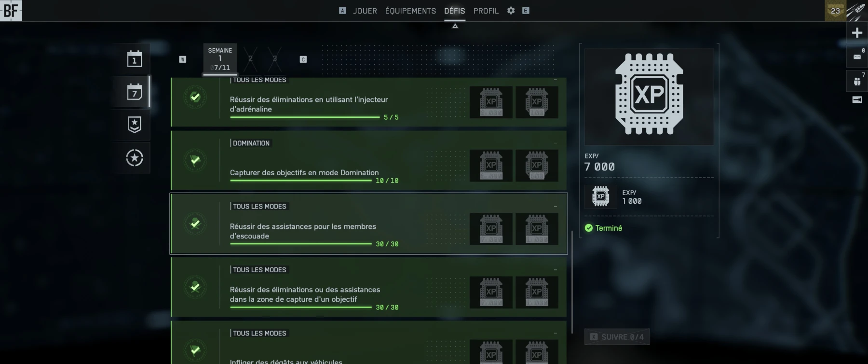Screen dimensions: 868x364
Task: Click the large XP chip reward image
Action: coord(649,95)
